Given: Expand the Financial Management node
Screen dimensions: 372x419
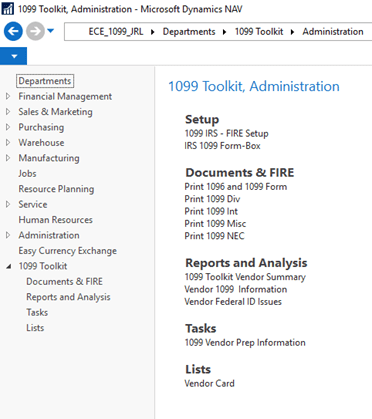Looking at the screenshot, I should click(x=8, y=96).
